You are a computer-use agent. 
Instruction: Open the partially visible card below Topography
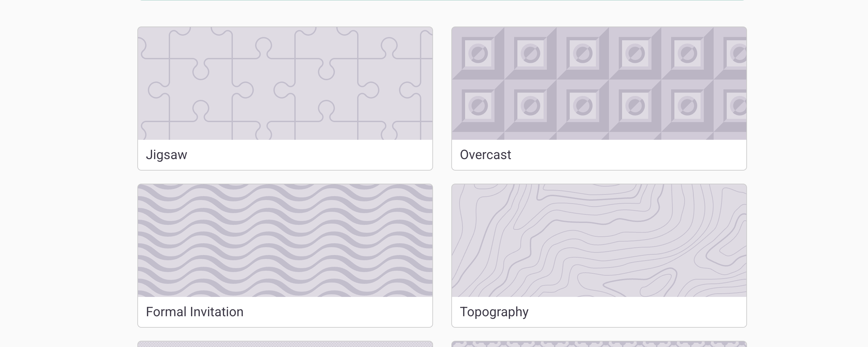[599, 344]
